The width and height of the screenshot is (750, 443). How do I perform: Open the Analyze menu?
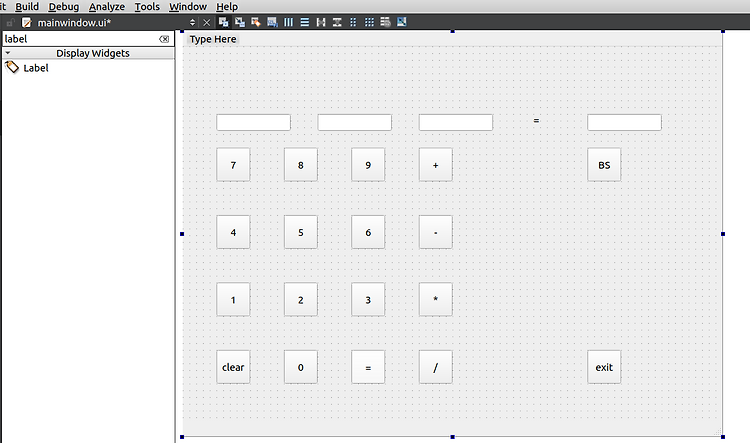(107, 7)
